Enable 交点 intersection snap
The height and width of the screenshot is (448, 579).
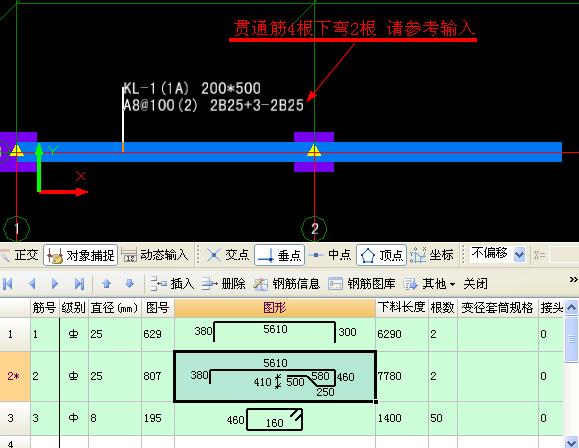click(227, 255)
